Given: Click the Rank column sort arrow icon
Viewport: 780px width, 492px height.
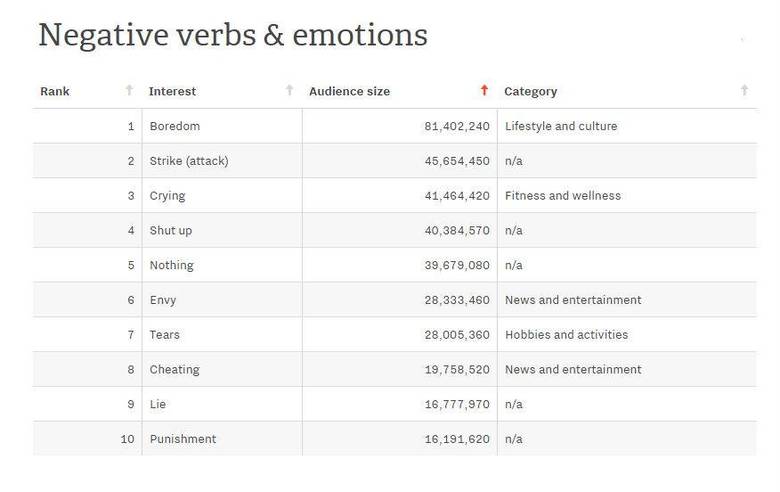Looking at the screenshot, I should (129, 91).
